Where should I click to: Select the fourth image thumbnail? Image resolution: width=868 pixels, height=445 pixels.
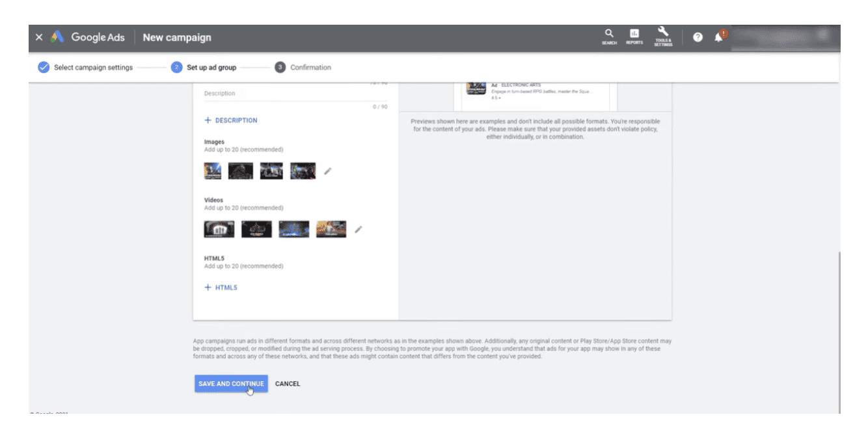(303, 171)
